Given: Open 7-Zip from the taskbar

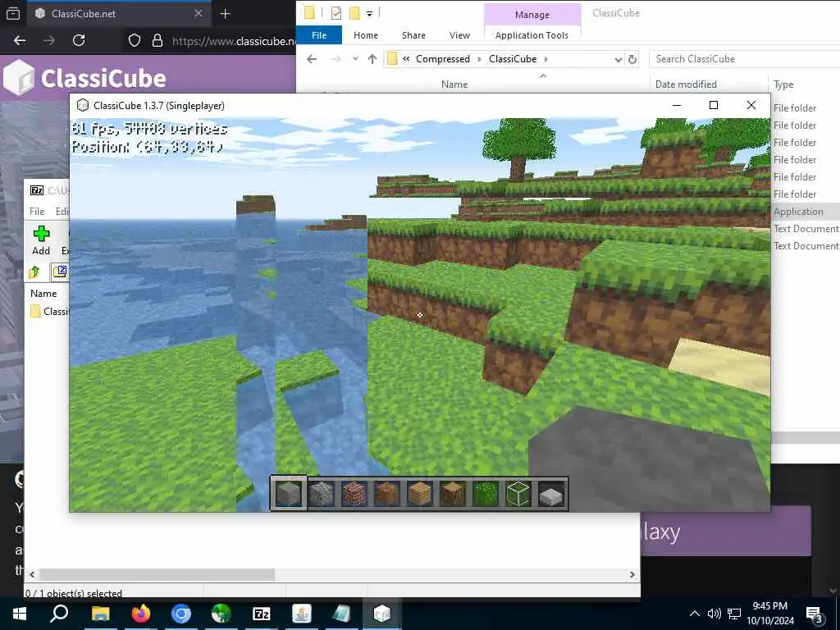Looking at the screenshot, I should click(262, 614).
